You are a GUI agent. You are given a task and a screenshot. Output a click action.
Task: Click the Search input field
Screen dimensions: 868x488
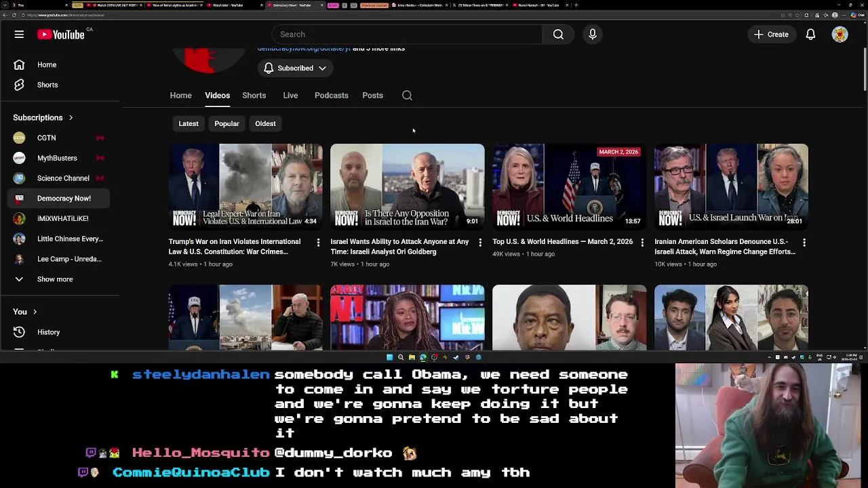click(x=407, y=35)
